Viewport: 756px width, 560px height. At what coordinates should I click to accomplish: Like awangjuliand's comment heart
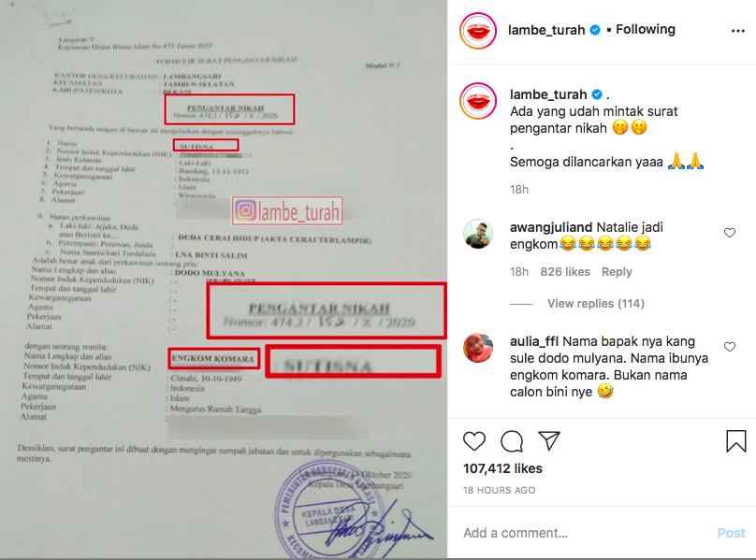730,233
